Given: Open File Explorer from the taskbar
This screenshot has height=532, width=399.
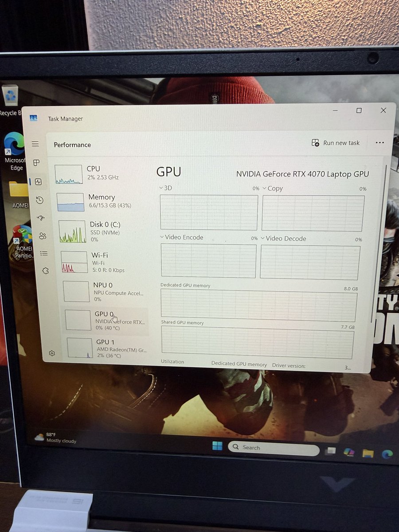Looking at the screenshot, I should [x=368, y=453].
